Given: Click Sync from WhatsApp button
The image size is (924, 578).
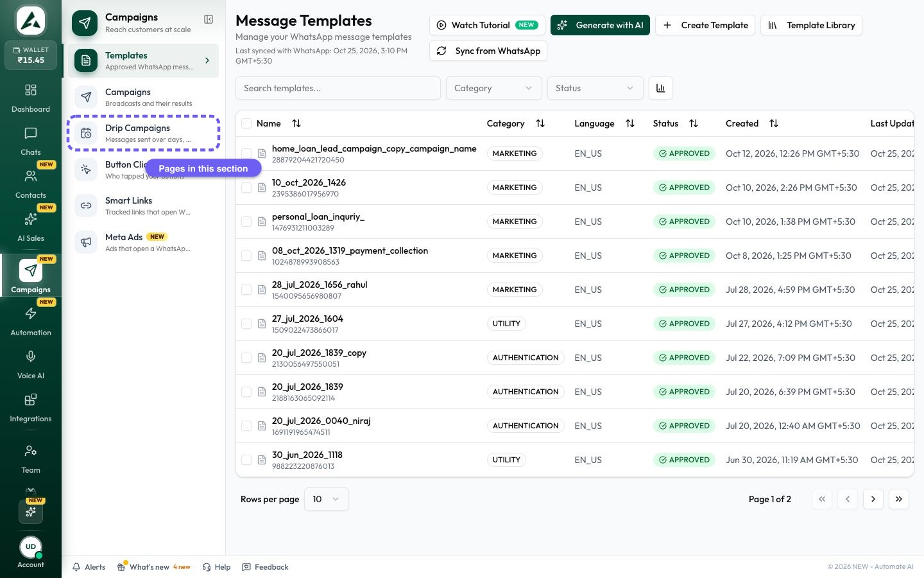Looking at the screenshot, I should (x=488, y=51).
